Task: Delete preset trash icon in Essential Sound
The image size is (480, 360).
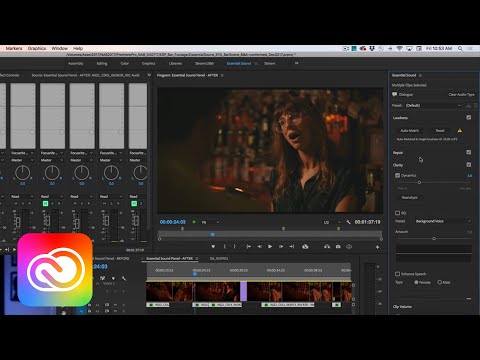Action: coord(476,105)
